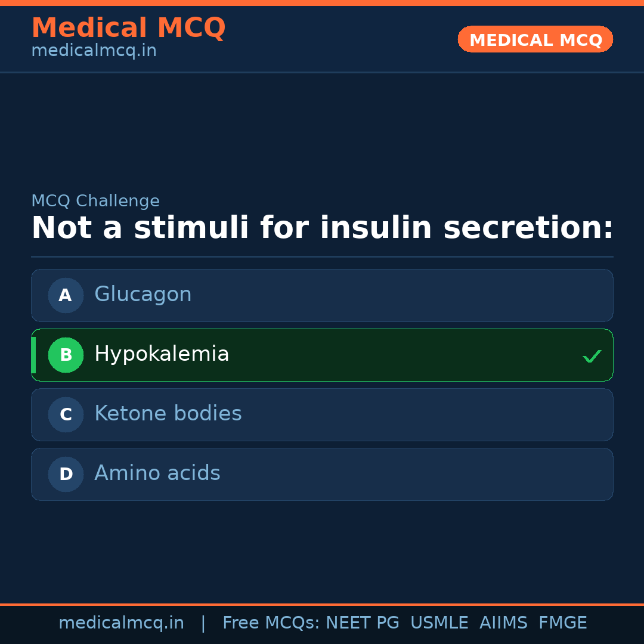This screenshot has width=644, height=644.
Task: Click AIIMS in the footer
Action: tap(503, 623)
